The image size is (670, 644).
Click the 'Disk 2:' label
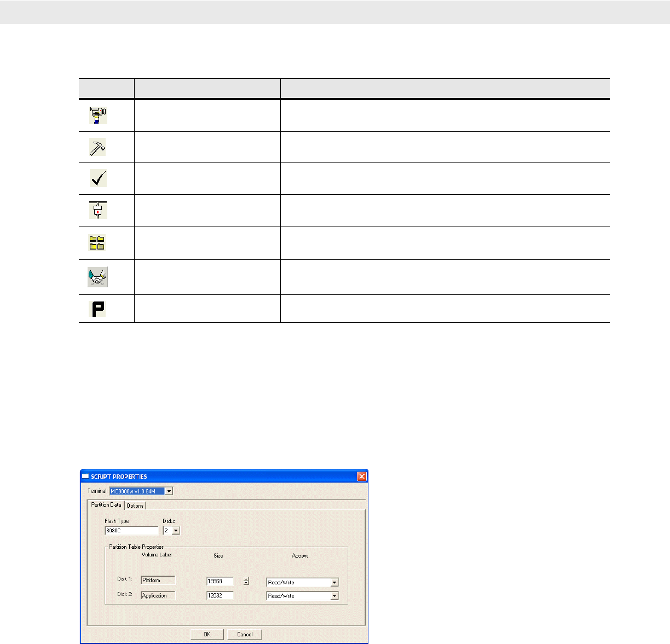click(x=125, y=594)
